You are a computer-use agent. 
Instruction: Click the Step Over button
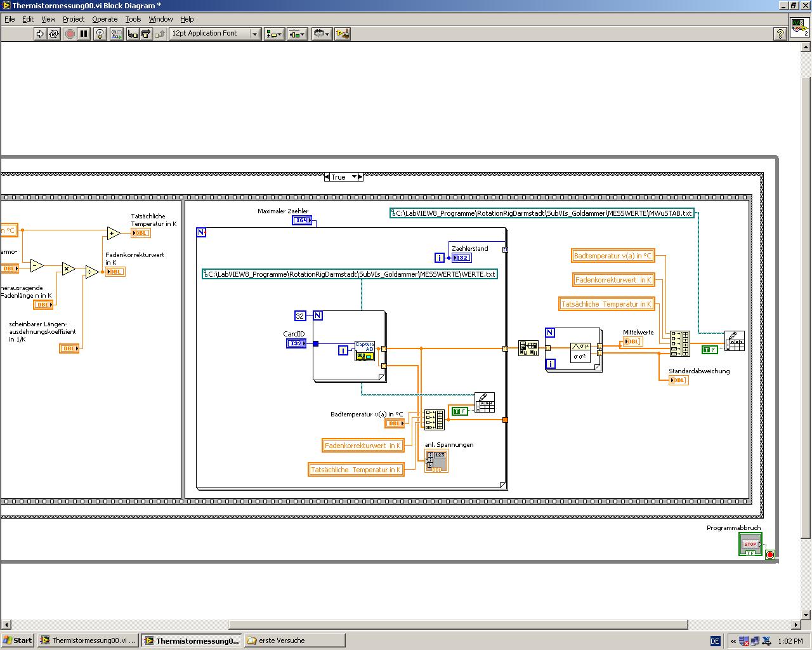pos(146,34)
